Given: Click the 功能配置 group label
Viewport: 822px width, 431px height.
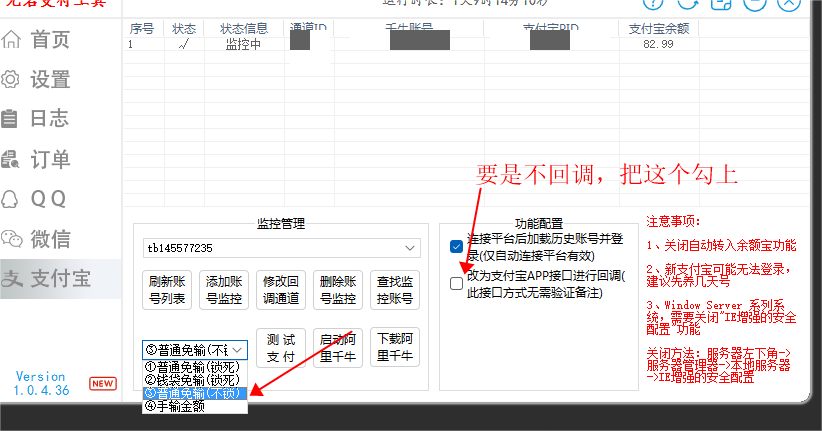Looking at the screenshot, I should tap(539, 224).
